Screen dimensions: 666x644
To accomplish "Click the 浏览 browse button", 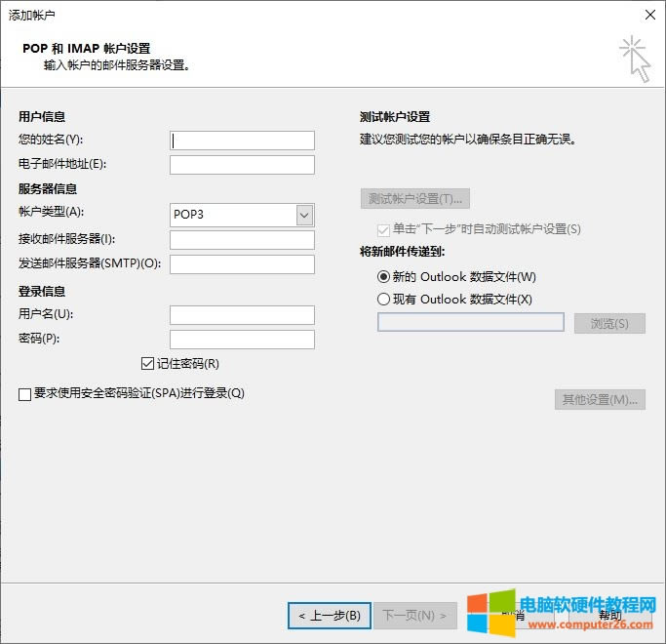I will coord(608,323).
